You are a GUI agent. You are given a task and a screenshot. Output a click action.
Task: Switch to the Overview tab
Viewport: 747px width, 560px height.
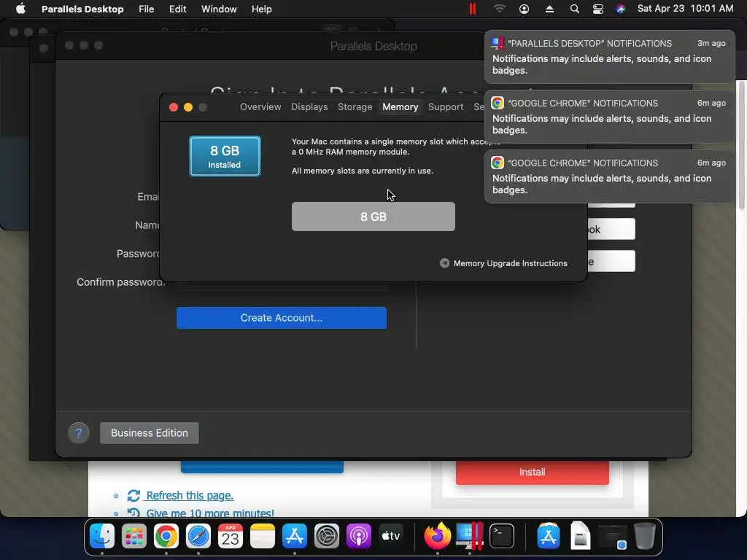[x=260, y=106]
